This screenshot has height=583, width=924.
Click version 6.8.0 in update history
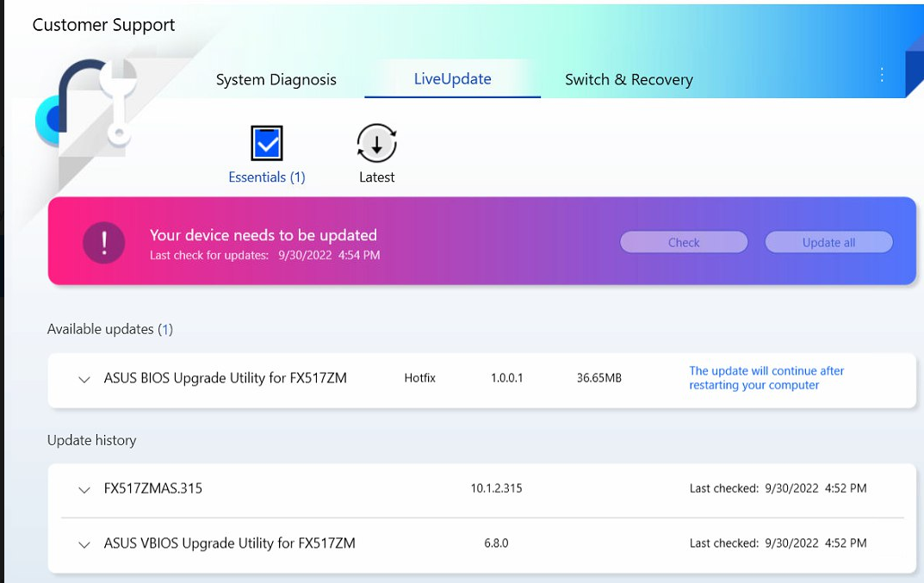point(496,543)
